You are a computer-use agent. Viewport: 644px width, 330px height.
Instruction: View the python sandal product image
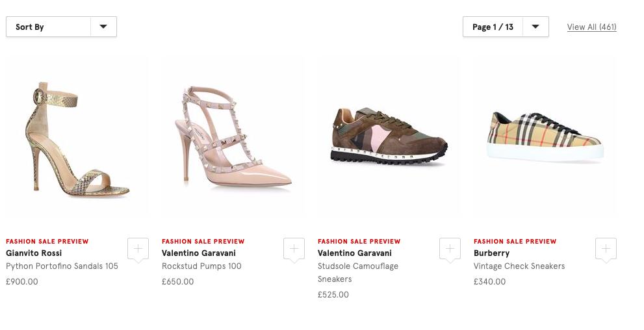point(77,138)
